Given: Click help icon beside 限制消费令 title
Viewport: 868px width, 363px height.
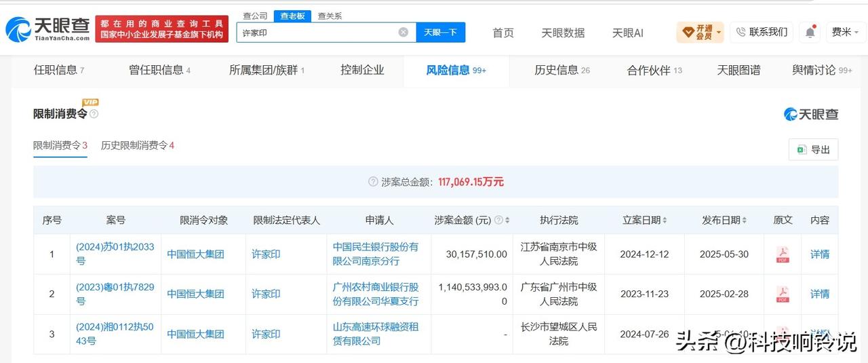Looking at the screenshot, I should [94, 114].
